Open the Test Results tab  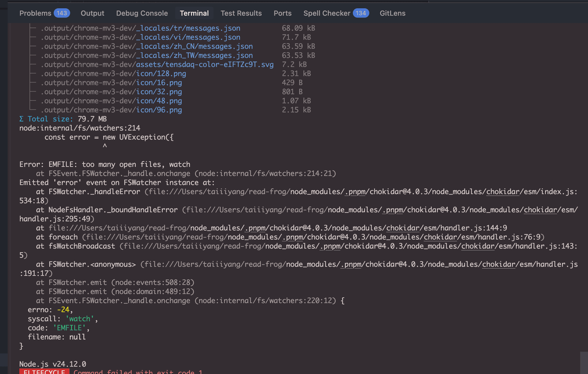pyautogui.click(x=241, y=13)
